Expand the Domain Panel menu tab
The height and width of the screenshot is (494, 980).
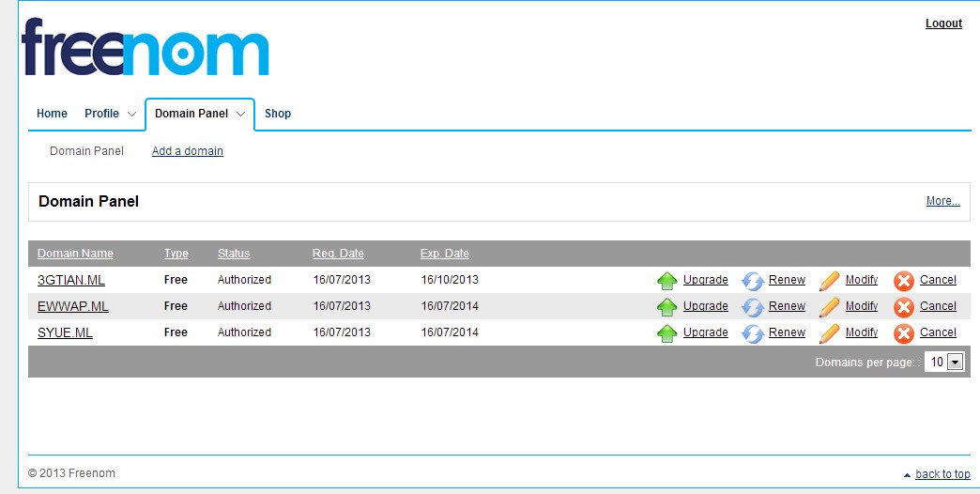tap(200, 114)
